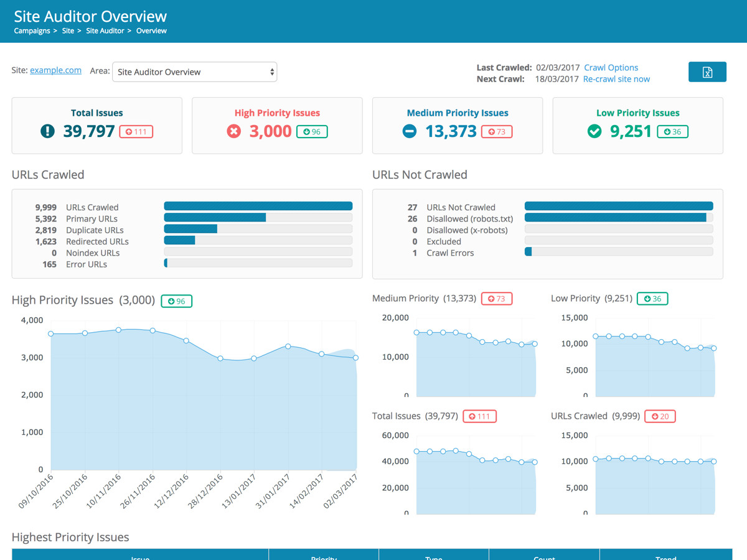Click the red 111 trend badge under Total Issues card
The width and height of the screenshot is (747, 560).
[x=136, y=132]
